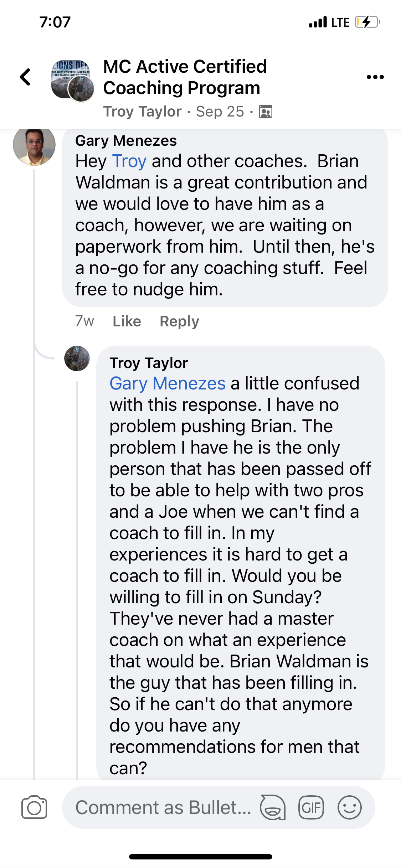Viewport: 401px width, 868px height.
Task: Tap the 7w comment timestamp
Action: (x=84, y=321)
